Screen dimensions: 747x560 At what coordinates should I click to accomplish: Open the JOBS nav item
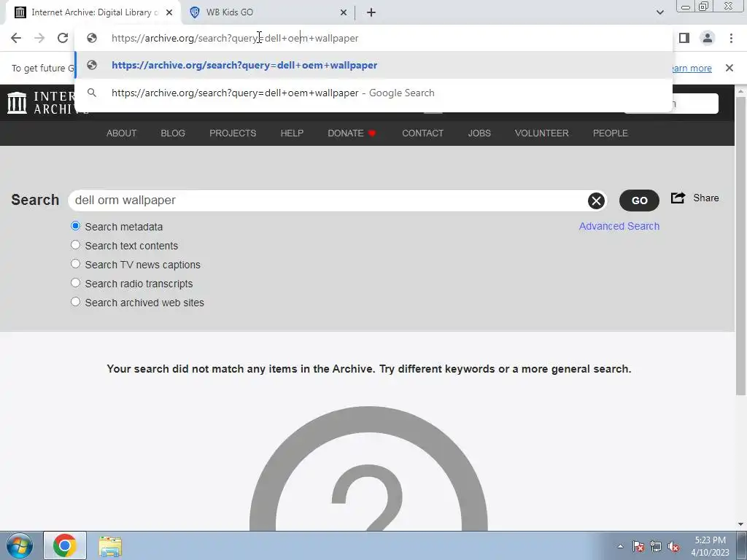[x=479, y=133]
